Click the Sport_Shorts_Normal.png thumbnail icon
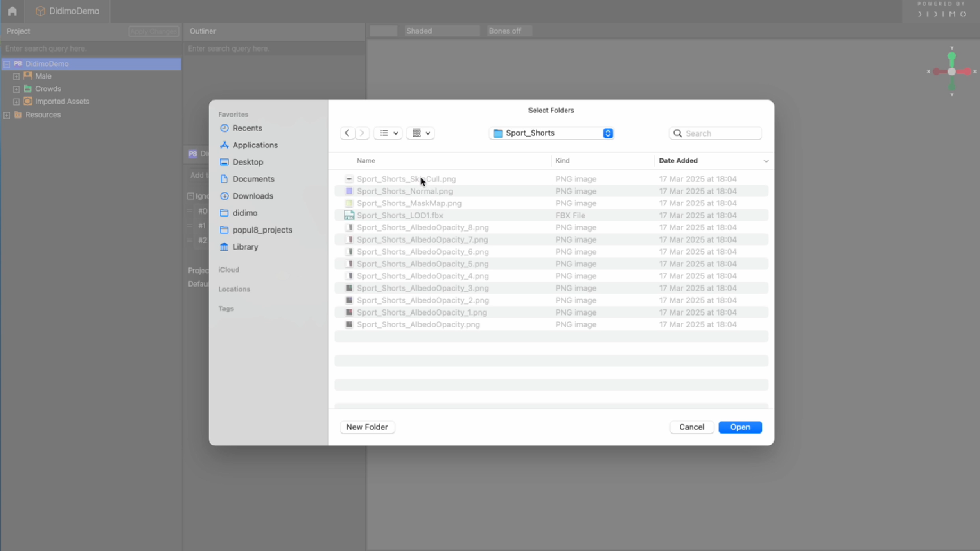980x551 pixels. tap(349, 191)
